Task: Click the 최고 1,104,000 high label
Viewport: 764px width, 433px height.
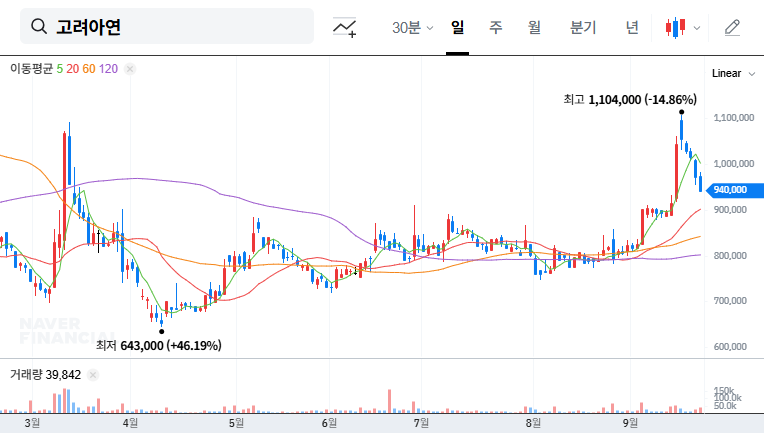Action: (x=630, y=100)
